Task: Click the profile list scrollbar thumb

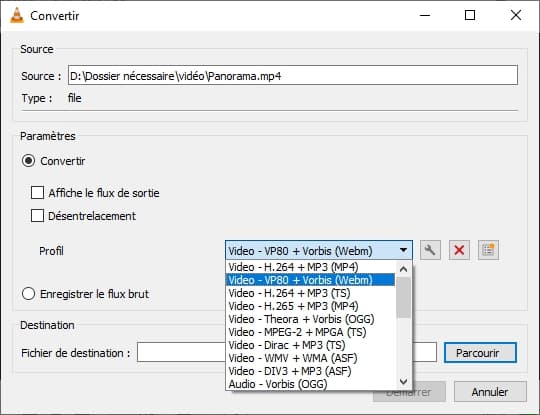Action: click(403, 298)
